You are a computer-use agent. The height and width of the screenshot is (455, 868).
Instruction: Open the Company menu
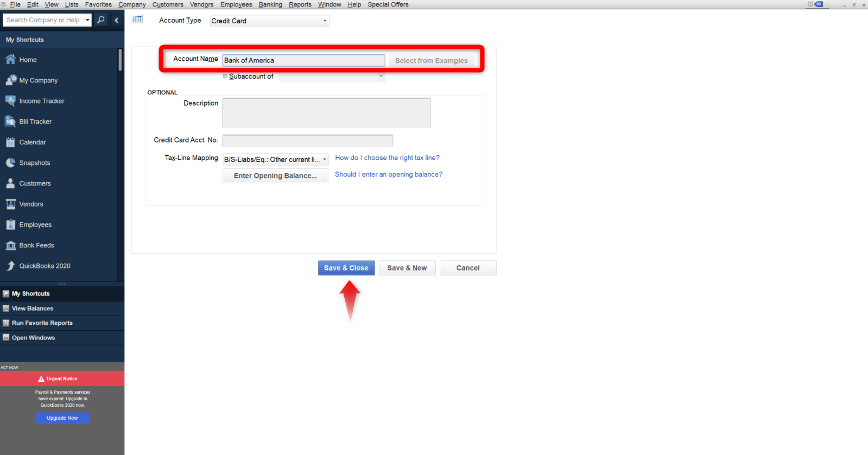pyautogui.click(x=132, y=4)
